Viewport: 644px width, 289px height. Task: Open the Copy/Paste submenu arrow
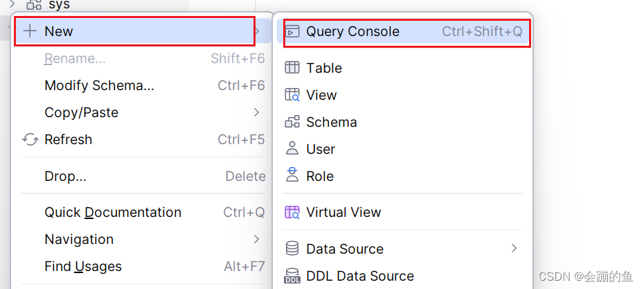tap(257, 112)
